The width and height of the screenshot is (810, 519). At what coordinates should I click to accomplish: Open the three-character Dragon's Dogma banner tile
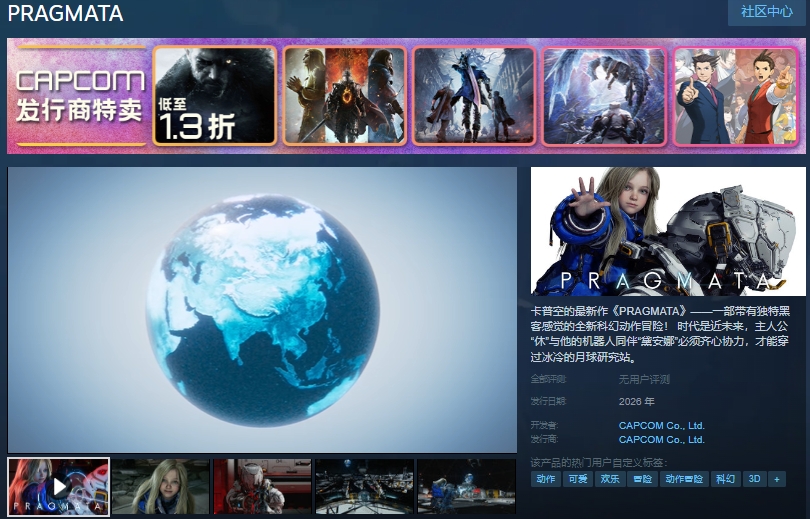[x=345, y=96]
